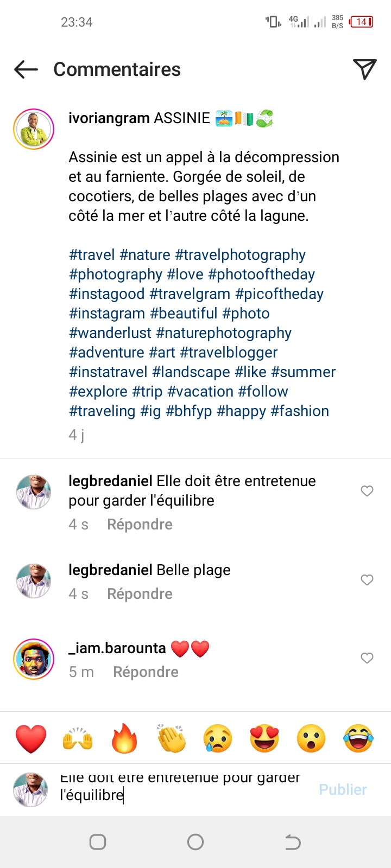Insert the heart-eyes emoji

coord(264,739)
